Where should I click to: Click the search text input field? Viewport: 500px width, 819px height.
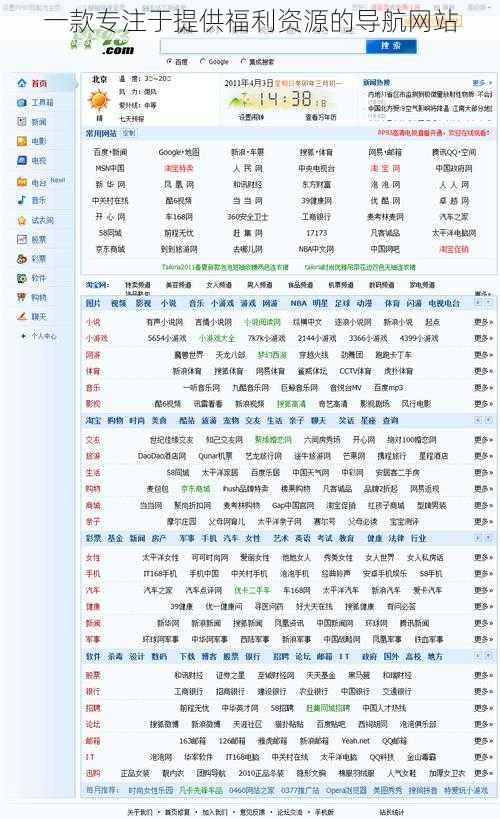pos(263,46)
